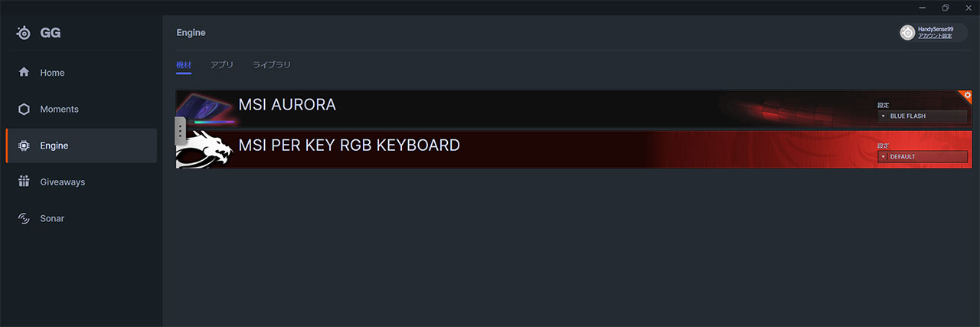The width and height of the screenshot is (980, 327).
Task: Click the SteelSeries account avatar icon
Action: coord(907,33)
